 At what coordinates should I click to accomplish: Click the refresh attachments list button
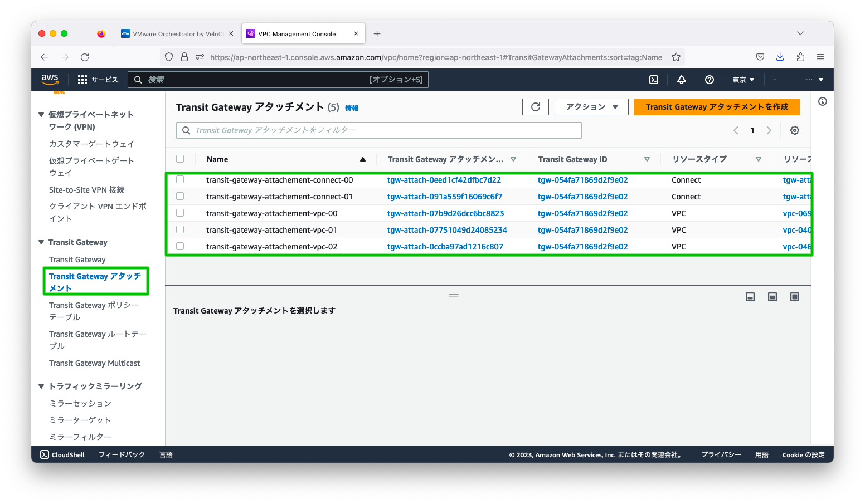pos(536,107)
